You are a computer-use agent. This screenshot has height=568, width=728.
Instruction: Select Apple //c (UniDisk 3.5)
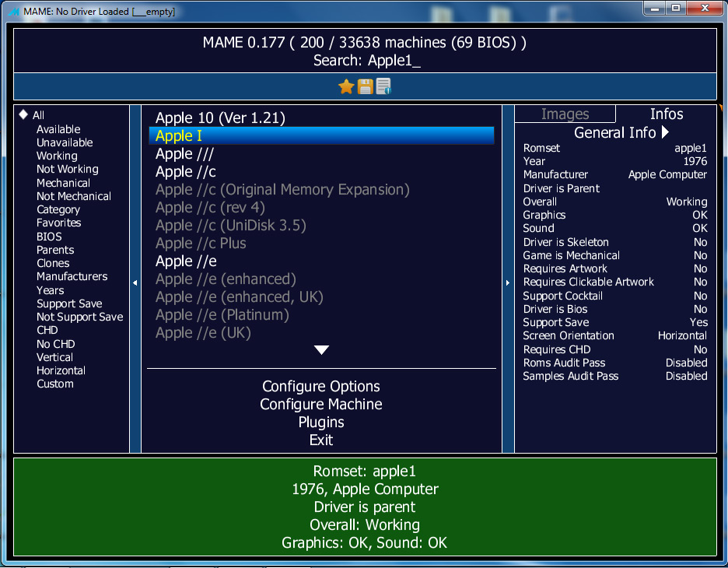321,225
